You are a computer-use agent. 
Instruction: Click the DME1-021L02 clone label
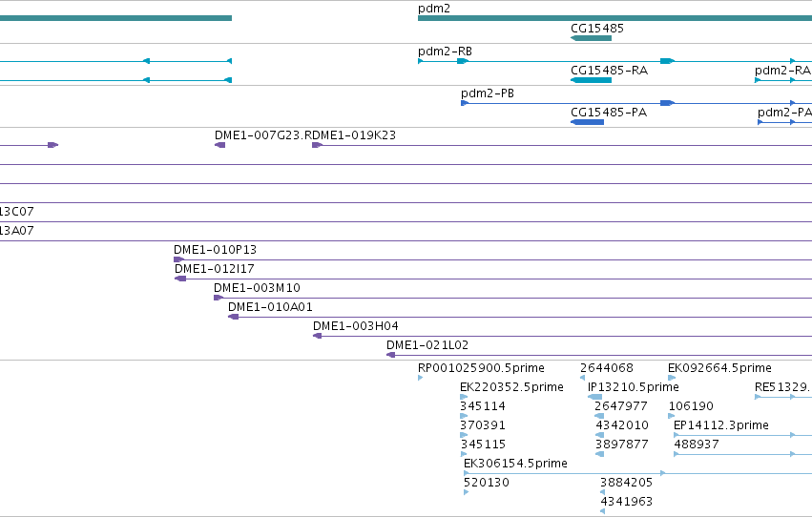(x=427, y=345)
